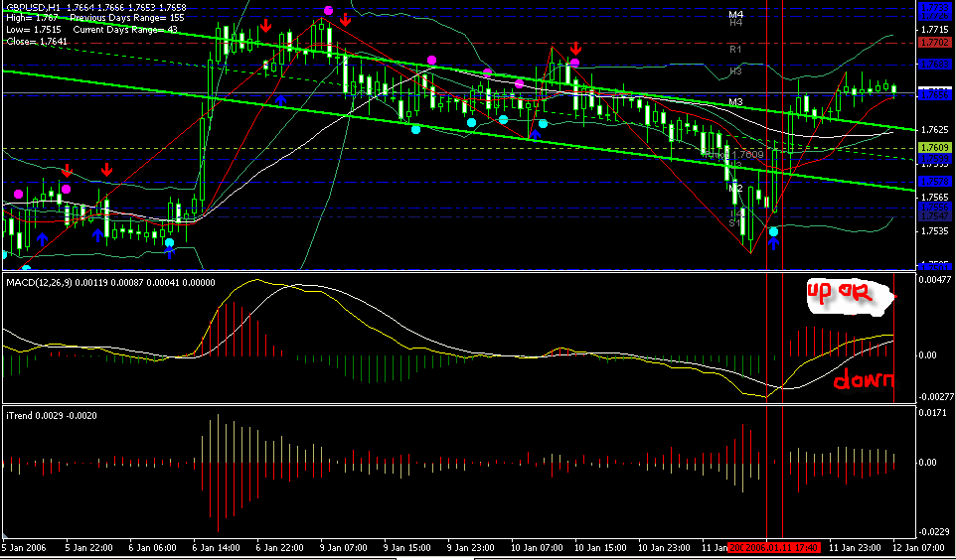Image resolution: width=956 pixels, height=560 pixels.
Task: Select the blue 1.7599 price level tag
Action: coord(935,158)
